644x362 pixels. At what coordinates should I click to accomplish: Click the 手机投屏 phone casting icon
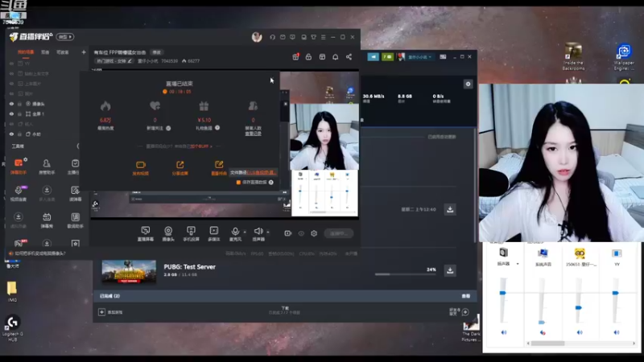pyautogui.click(x=191, y=233)
